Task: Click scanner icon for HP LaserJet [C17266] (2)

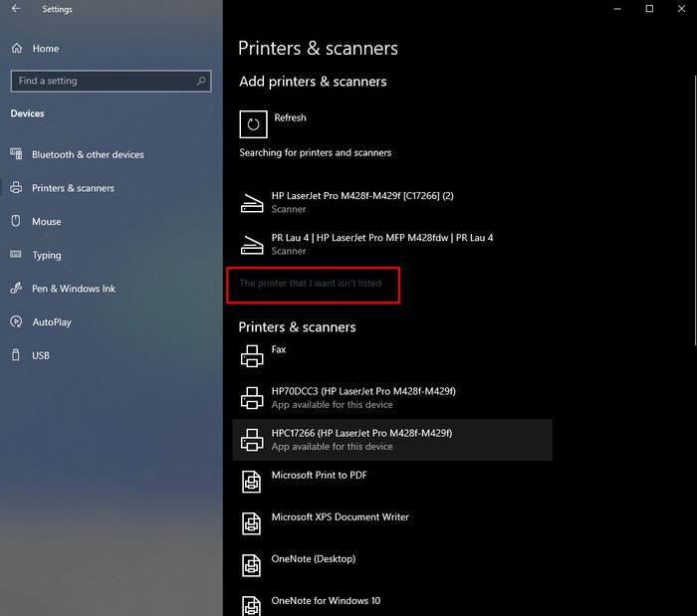Action: (x=252, y=203)
